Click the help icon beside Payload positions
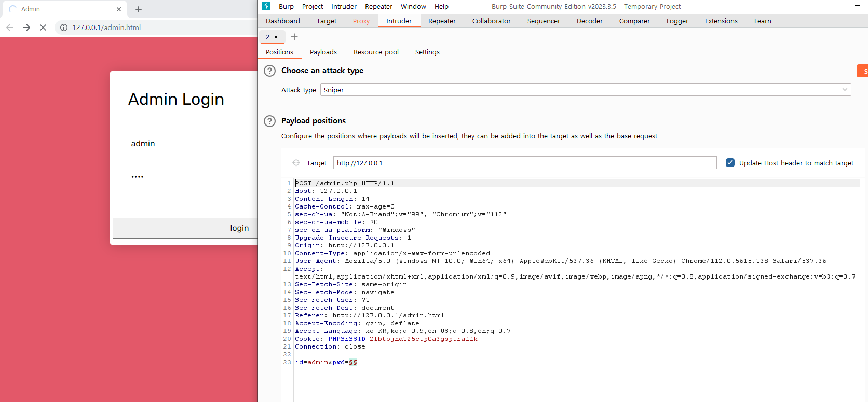Viewport: 868px width, 402px height. [x=270, y=121]
